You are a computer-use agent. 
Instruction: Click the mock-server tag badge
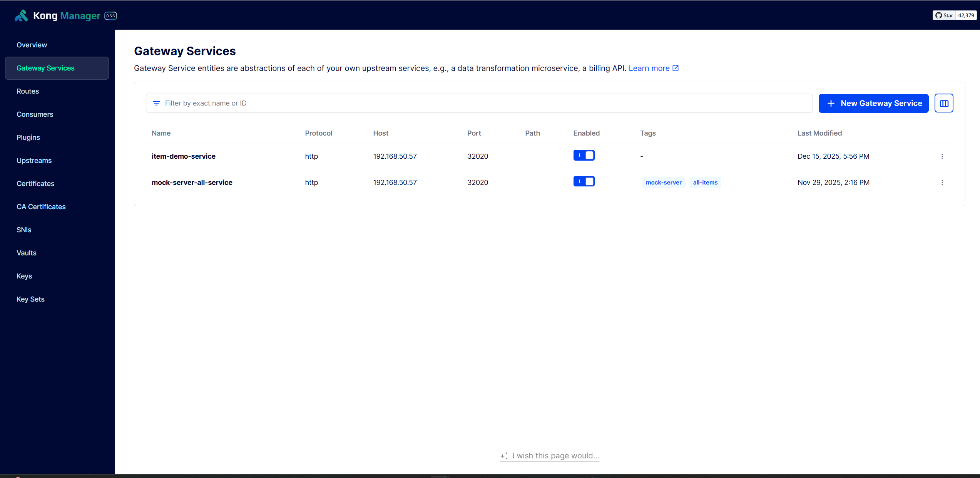point(663,183)
